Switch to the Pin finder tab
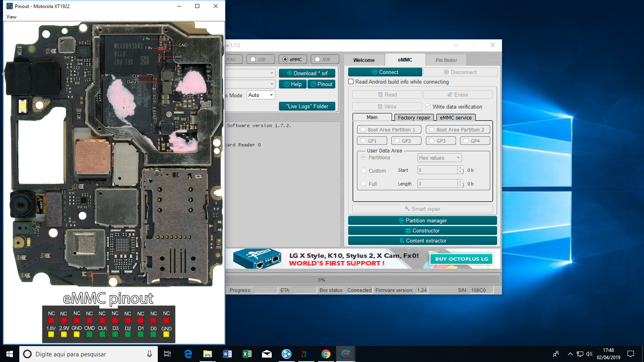Screen dimensions: 644x362 446,60
